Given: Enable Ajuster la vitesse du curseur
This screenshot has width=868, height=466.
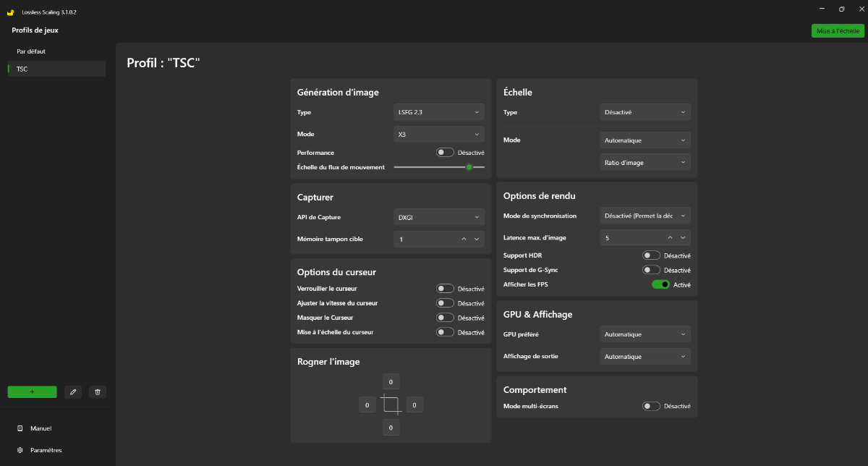Looking at the screenshot, I should click(446, 303).
